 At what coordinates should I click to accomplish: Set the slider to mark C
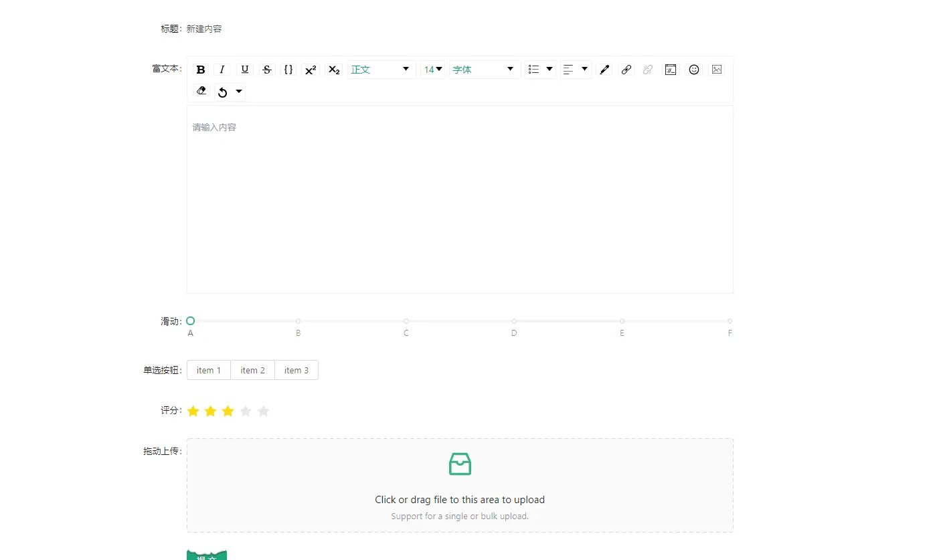coord(406,321)
